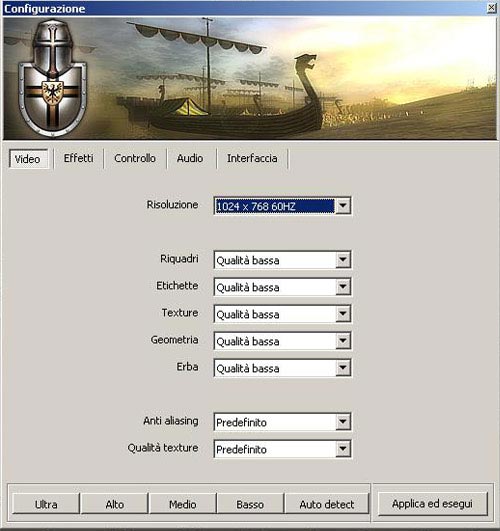Open the Interfaccia tab
The width and height of the screenshot is (500, 531).
252,158
